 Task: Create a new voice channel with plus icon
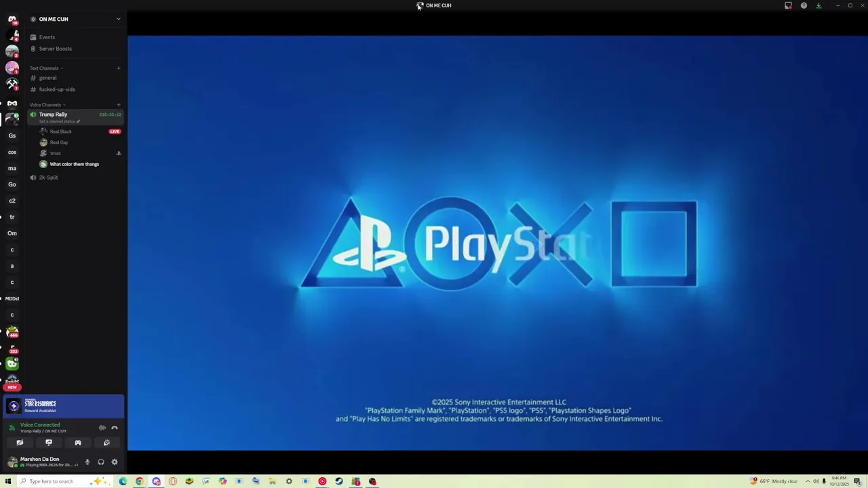[118, 105]
